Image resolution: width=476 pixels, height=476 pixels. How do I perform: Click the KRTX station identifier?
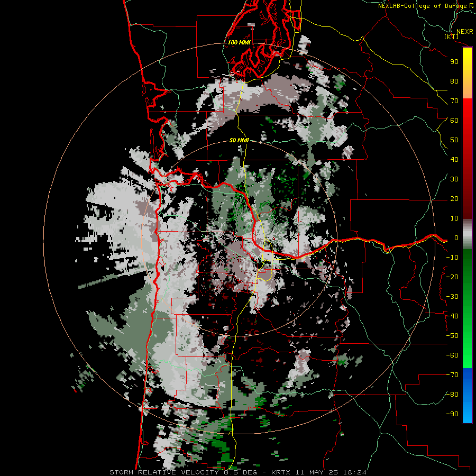(x=281, y=472)
